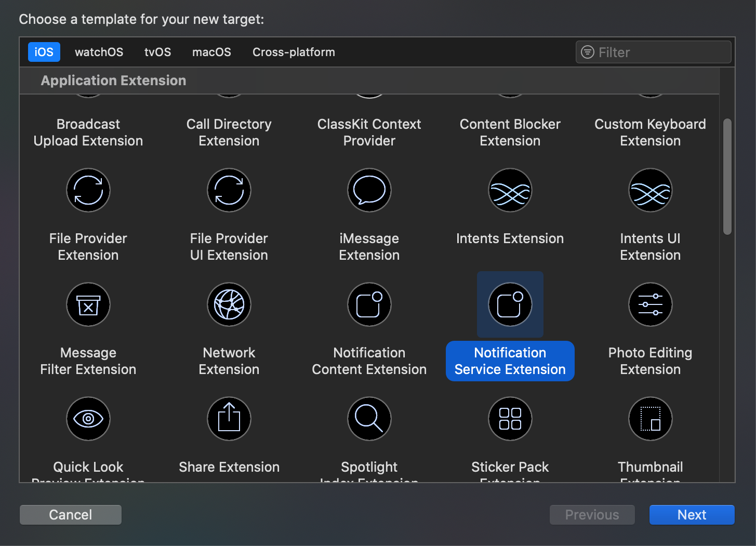This screenshot has width=756, height=546.
Task: Select the Quick Look eye icon
Action: click(88, 419)
